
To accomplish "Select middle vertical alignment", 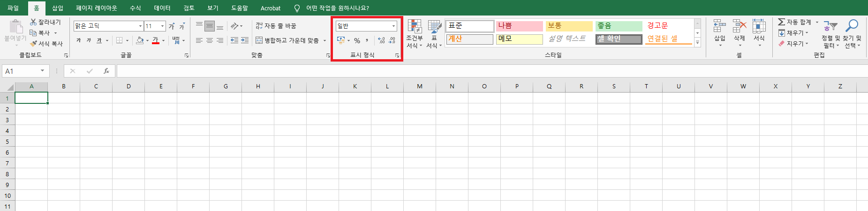I will [x=210, y=26].
